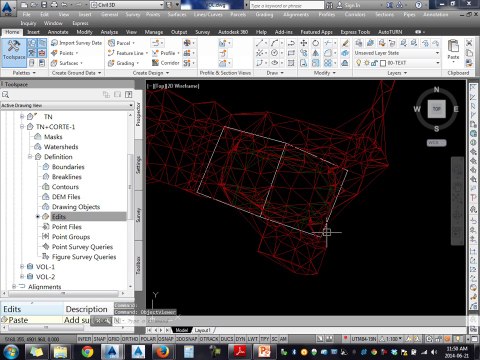Open the Alignments menu in menu bar
Screen dimensions: 480x360
(296, 14)
